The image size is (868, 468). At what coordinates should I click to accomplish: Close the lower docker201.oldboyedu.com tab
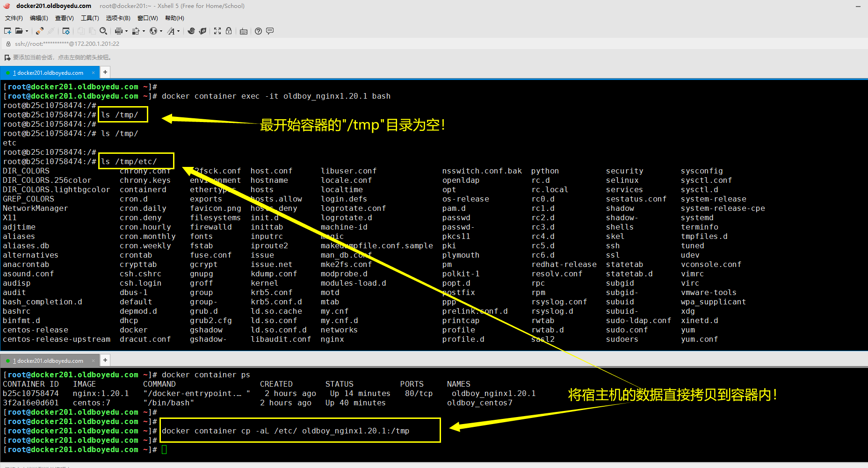(93, 360)
